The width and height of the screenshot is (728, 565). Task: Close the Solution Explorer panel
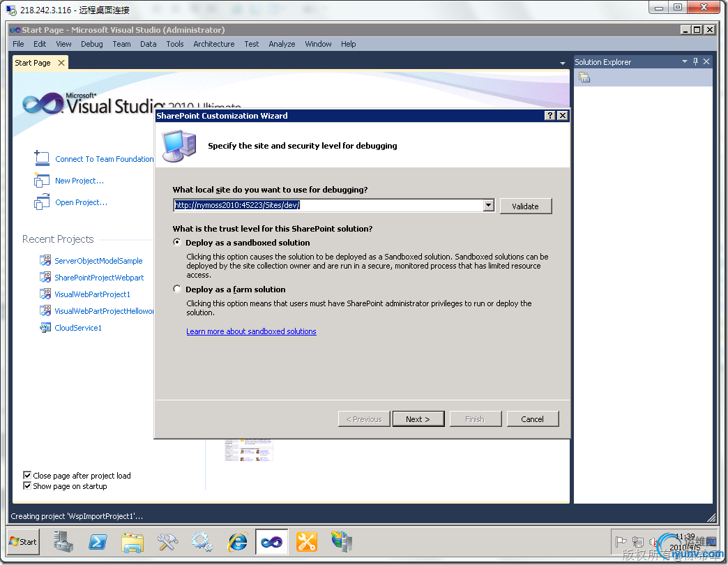point(706,61)
